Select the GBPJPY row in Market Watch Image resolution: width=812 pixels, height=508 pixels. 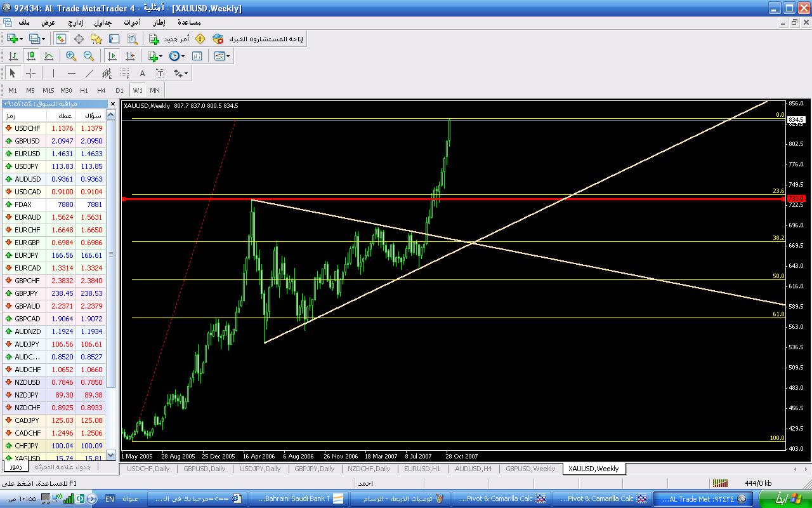pyautogui.click(x=27, y=293)
